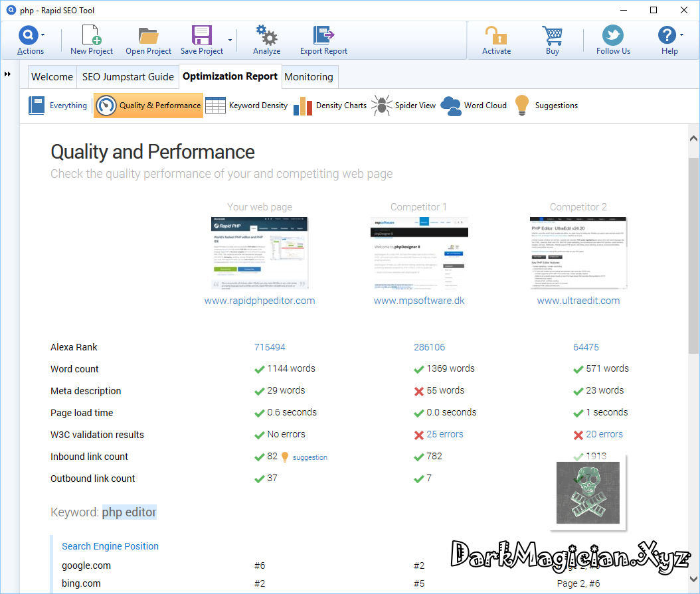
Task: Click the php editor keyword text
Action: (x=129, y=512)
